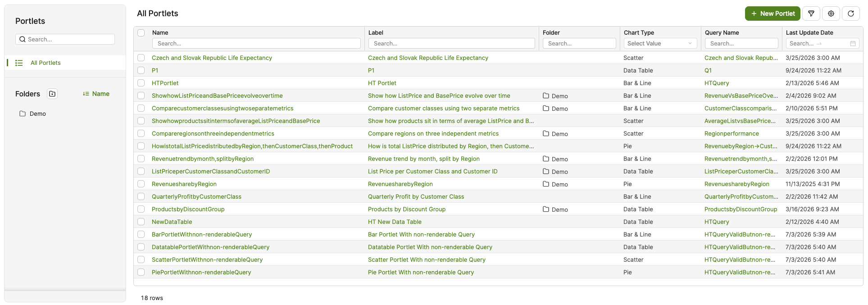Open the Q1 query link
868x305 pixels.
(x=708, y=70)
